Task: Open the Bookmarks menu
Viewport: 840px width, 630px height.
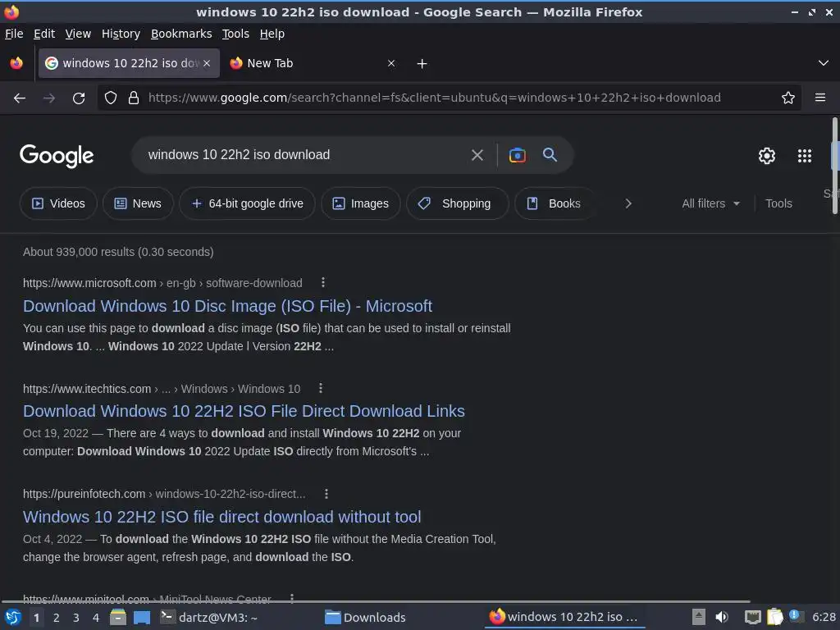Action: point(181,34)
